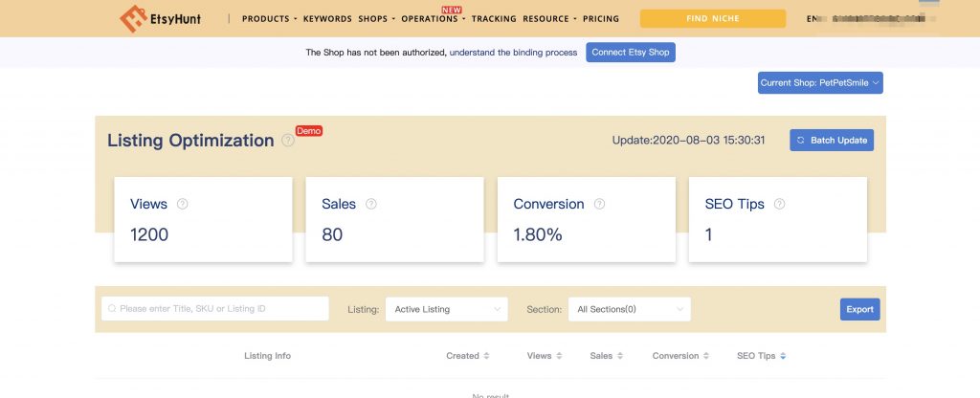Open the Products menu

pyautogui.click(x=269, y=19)
